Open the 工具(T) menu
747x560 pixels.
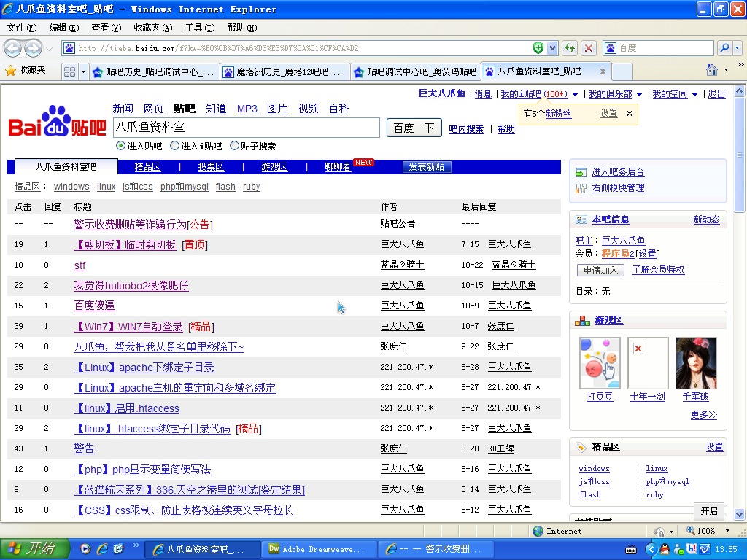click(x=200, y=28)
